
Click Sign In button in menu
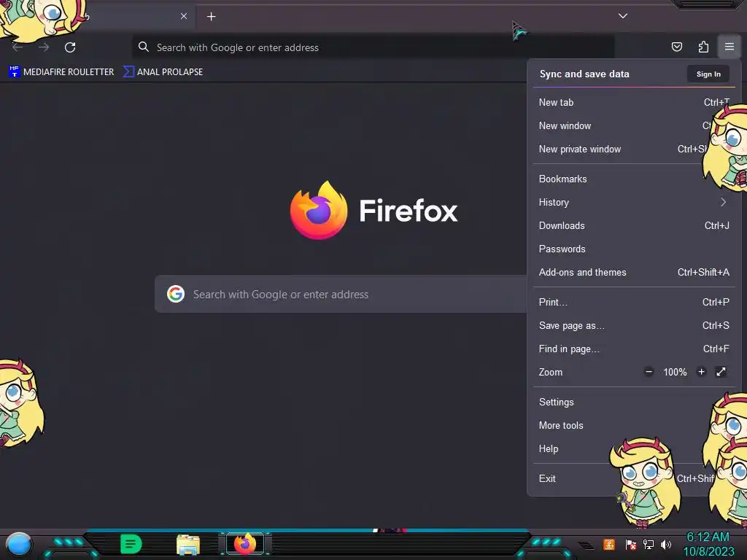pyautogui.click(x=708, y=74)
